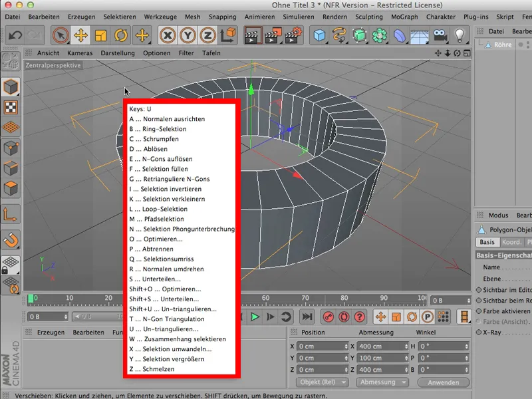Viewport: 532px width, 399px height.
Task: Jump to end of animation
Action: click(307, 317)
